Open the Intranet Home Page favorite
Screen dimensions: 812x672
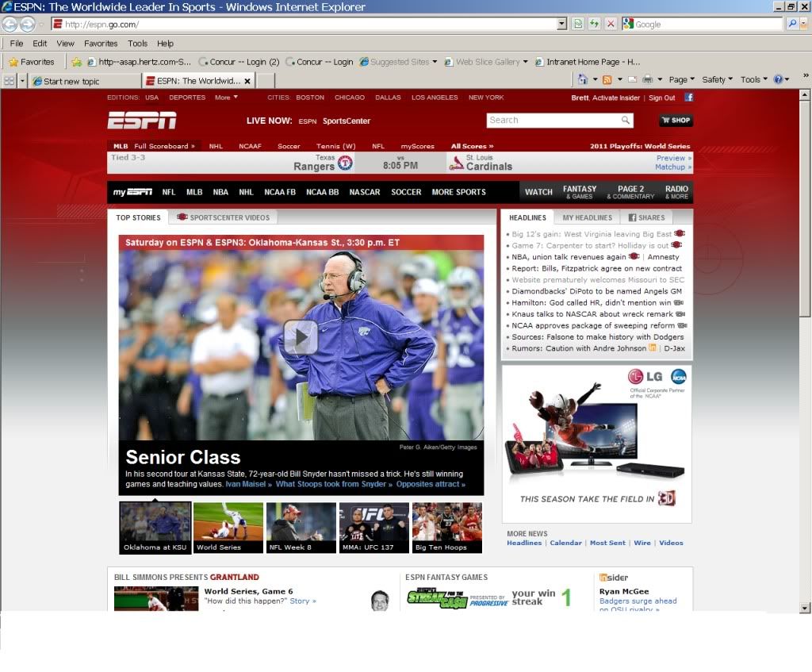[x=588, y=62]
